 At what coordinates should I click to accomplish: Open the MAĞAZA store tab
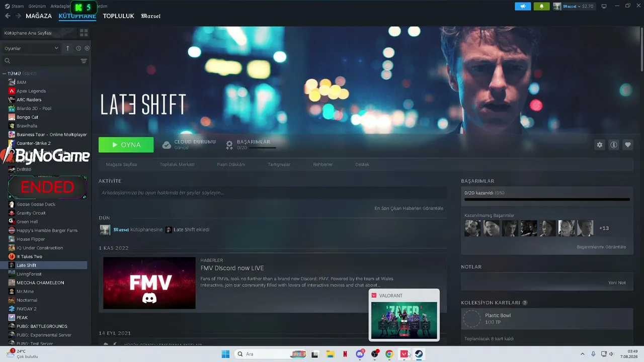39,16
